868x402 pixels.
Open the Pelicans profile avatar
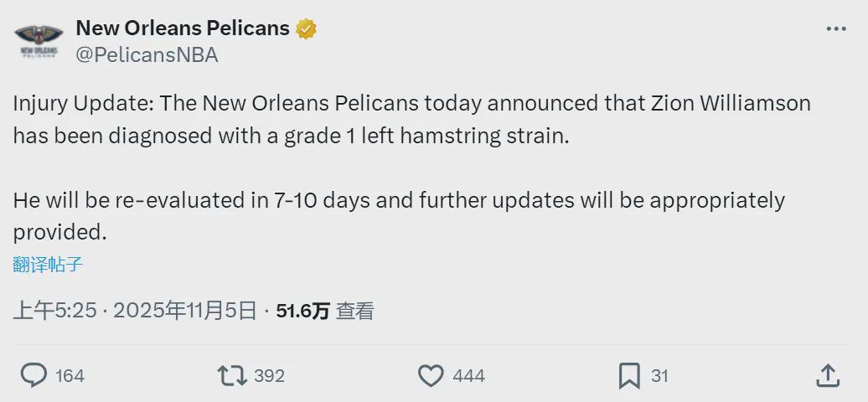pyautogui.click(x=39, y=40)
